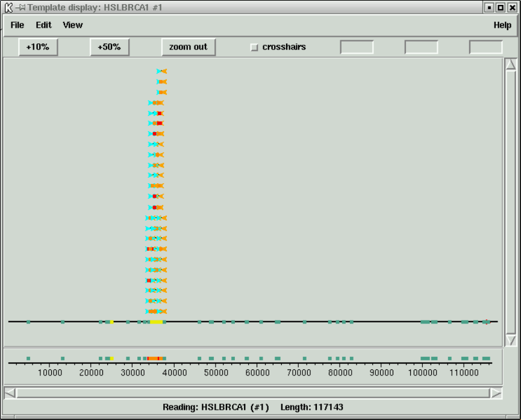The image size is (521, 420).
Task: Click the first position box after crosshairs
Action: click(357, 47)
